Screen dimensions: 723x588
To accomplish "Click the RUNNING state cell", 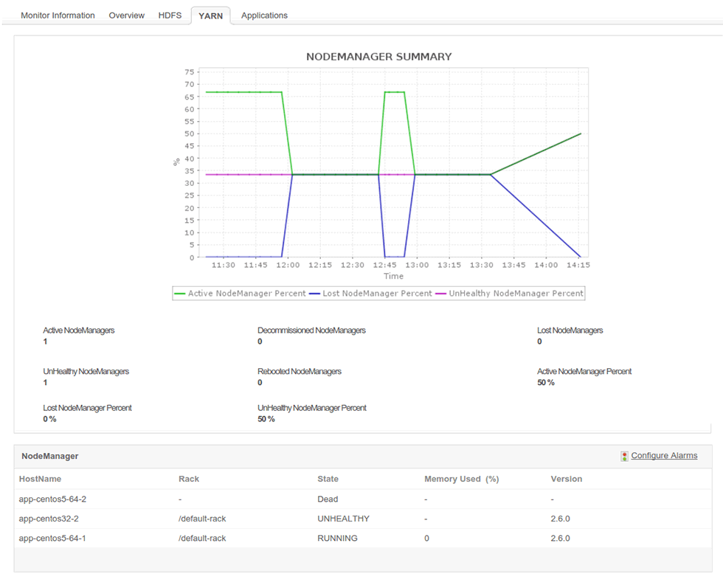I will click(x=338, y=538).
